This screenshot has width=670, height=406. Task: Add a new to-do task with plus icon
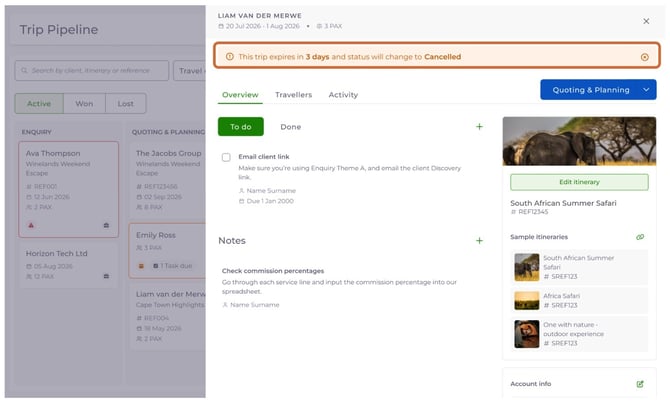(x=479, y=127)
